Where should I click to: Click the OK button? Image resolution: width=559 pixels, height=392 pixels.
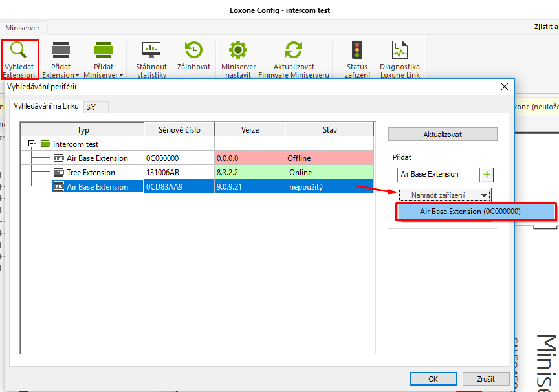[433, 379]
